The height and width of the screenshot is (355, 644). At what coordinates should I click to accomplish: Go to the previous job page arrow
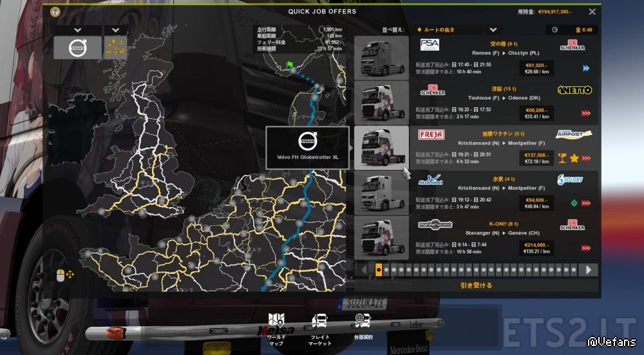point(363,269)
